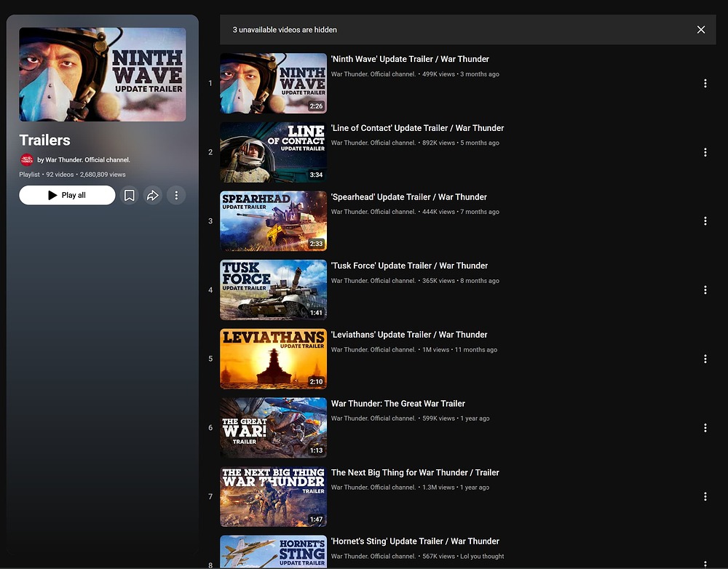Click '92 videos' in the playlist info

(x=60, y=175)
